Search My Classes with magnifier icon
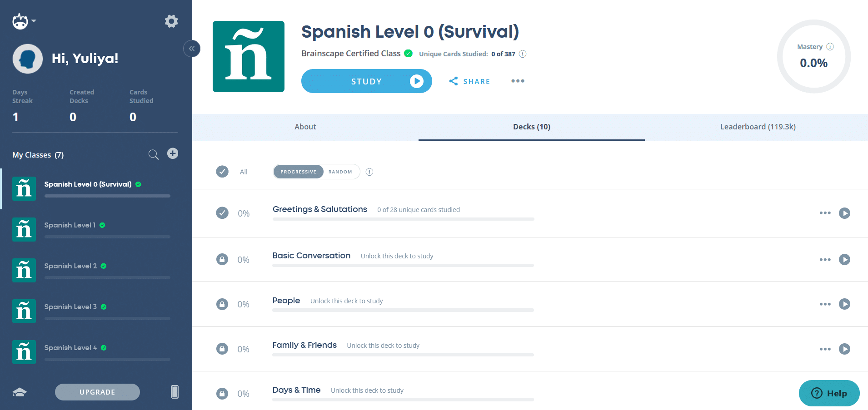Image resolution: width=868 pixels, height=410 pixels. click(154, 155)
